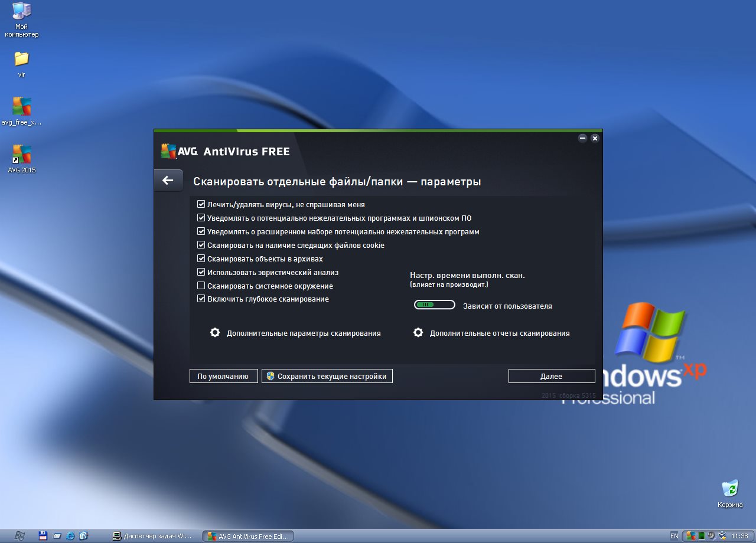Select AVG 2015 desktop shortcut
The height and width of the screenshot is (543, 756).
(21, 159)
